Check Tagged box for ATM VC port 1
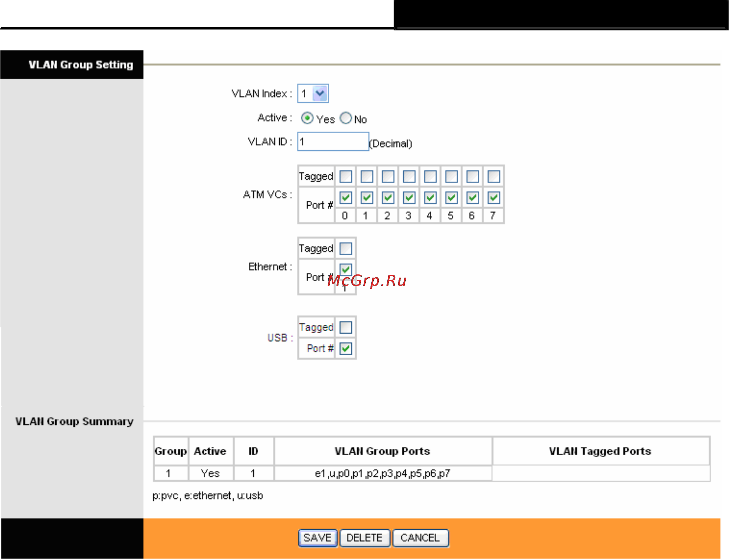This screenshot has width=729, height=560. click(367, 176)
